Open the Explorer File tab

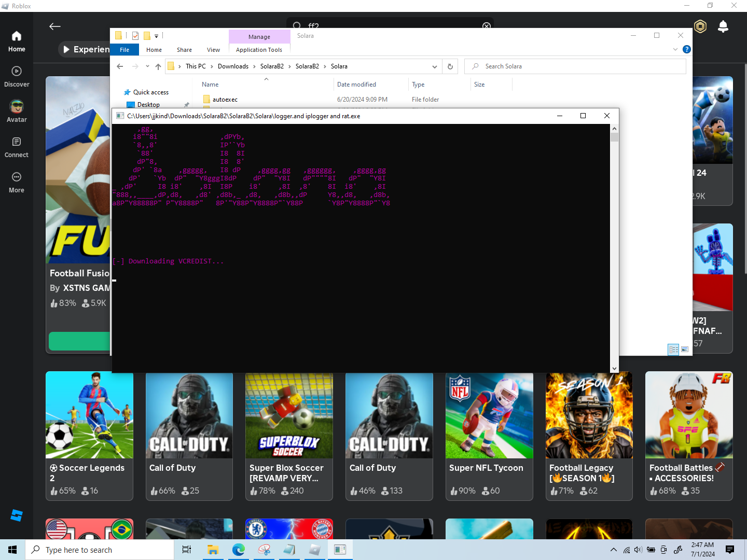pos(125,50)
